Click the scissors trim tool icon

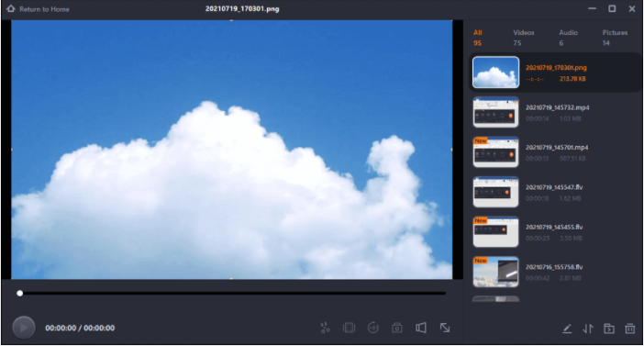325,328
